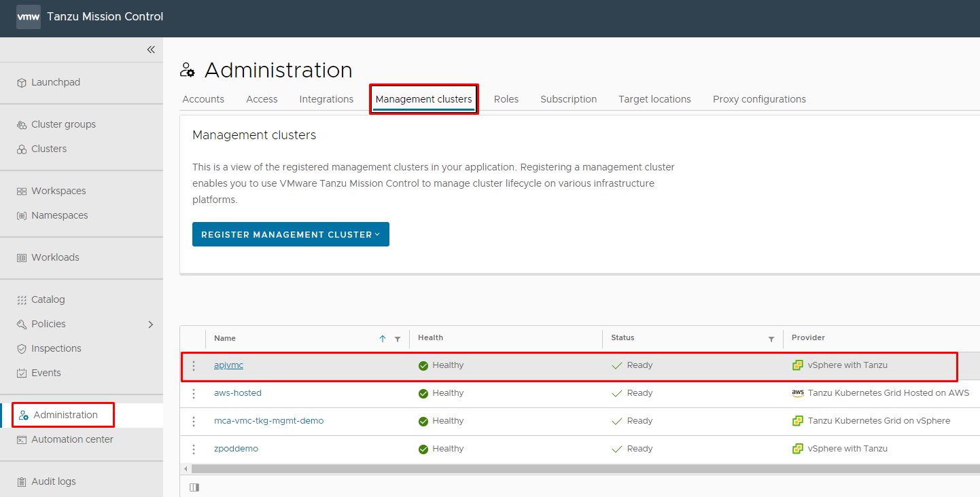This screenshot has width=980, height=497.
Task: Open the Status column filter
Action: 771,339
